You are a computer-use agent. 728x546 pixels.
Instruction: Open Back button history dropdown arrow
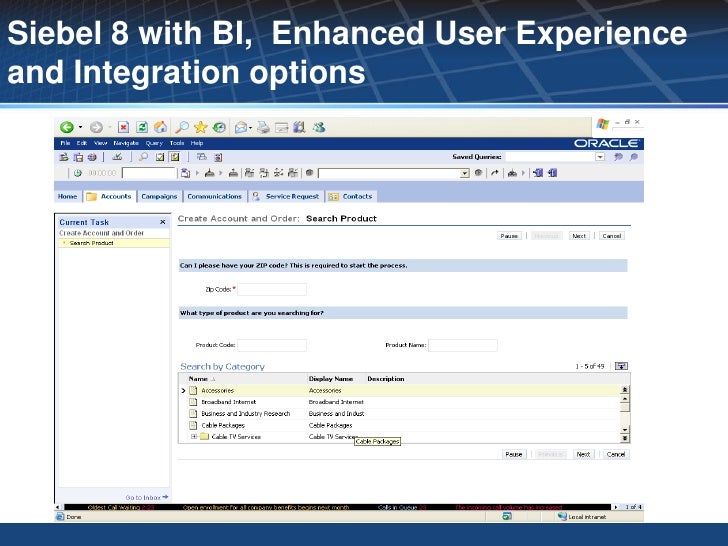[80, 127]
